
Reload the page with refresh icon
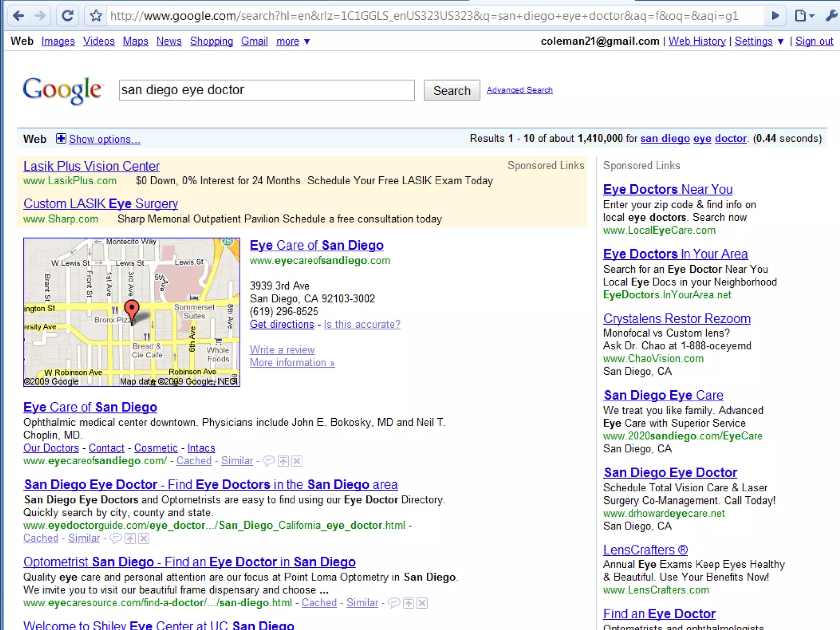68,16
